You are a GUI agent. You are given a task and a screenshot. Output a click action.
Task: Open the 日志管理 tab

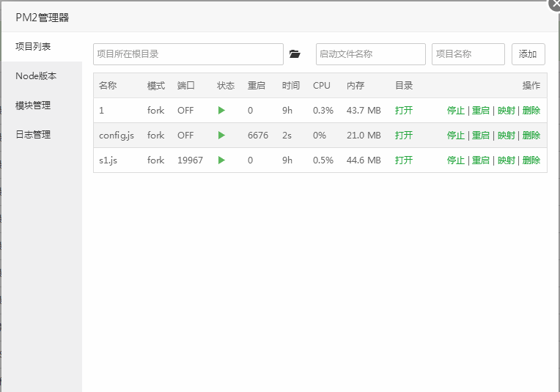coord(42,135)
